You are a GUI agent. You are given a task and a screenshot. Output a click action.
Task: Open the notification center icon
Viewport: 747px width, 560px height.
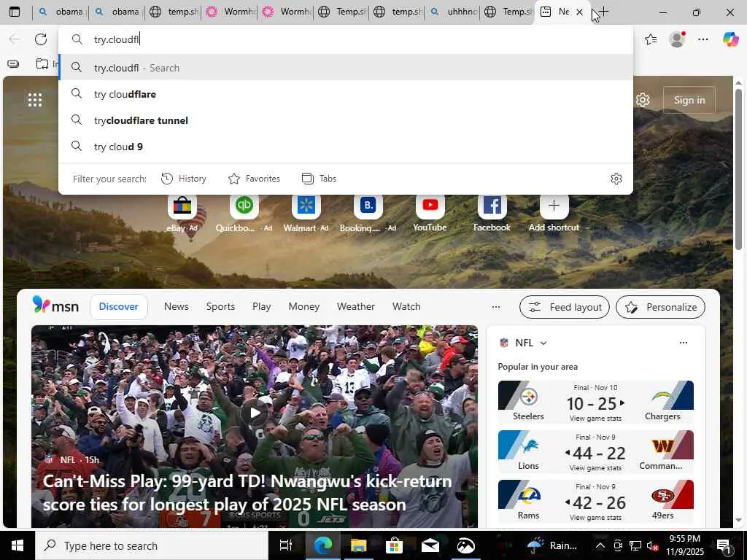[x=724, y=545]
